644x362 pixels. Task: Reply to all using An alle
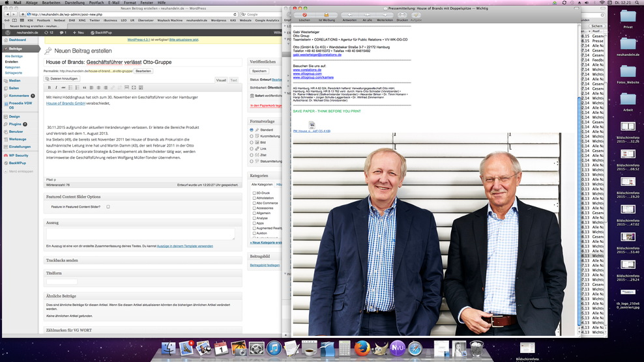coord(367,15)
